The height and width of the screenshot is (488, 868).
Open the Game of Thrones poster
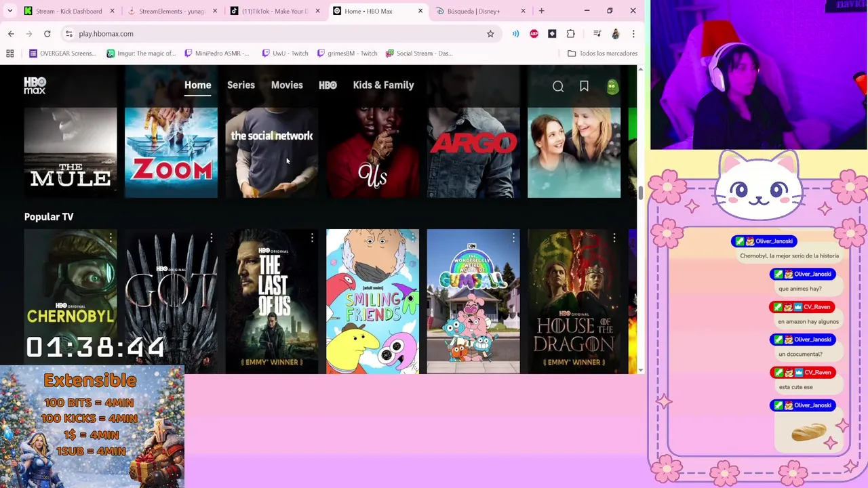tap(171, 302)
